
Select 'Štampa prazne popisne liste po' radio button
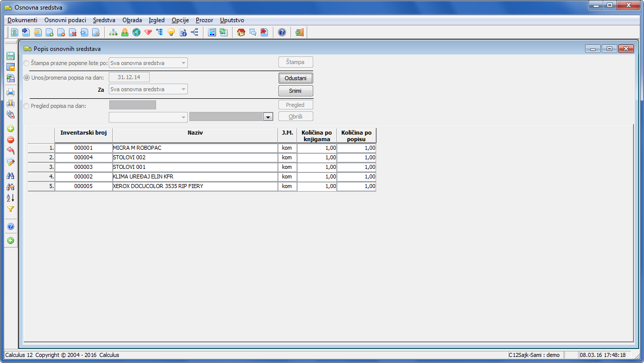coord(27,63)
